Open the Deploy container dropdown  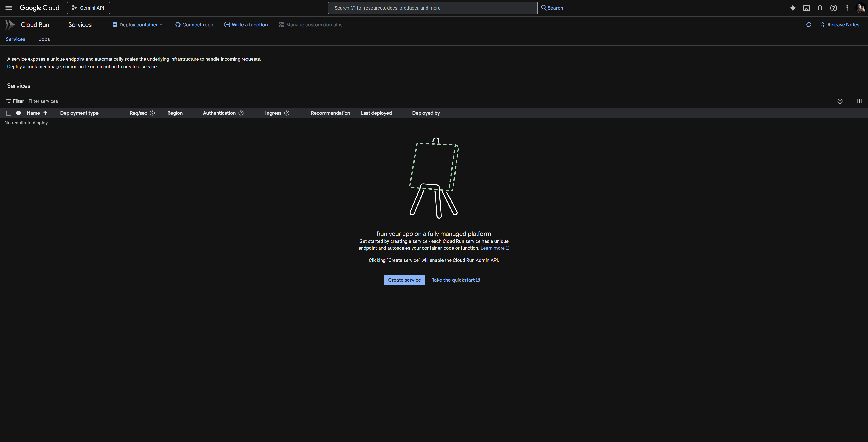(x=137, y=25)
